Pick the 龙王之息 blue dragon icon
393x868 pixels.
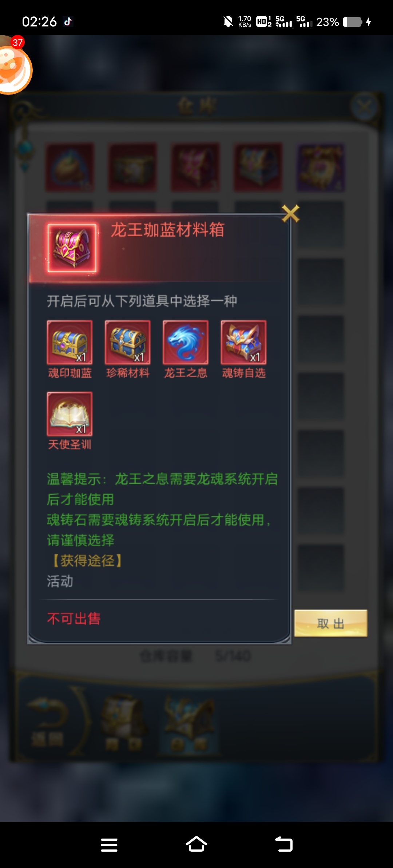[x=186, y=342]
